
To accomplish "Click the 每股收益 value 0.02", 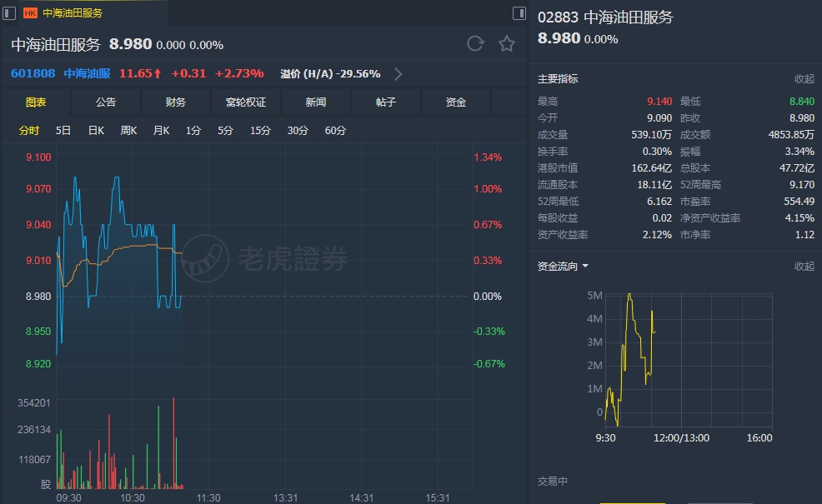I will click(662, 218).
